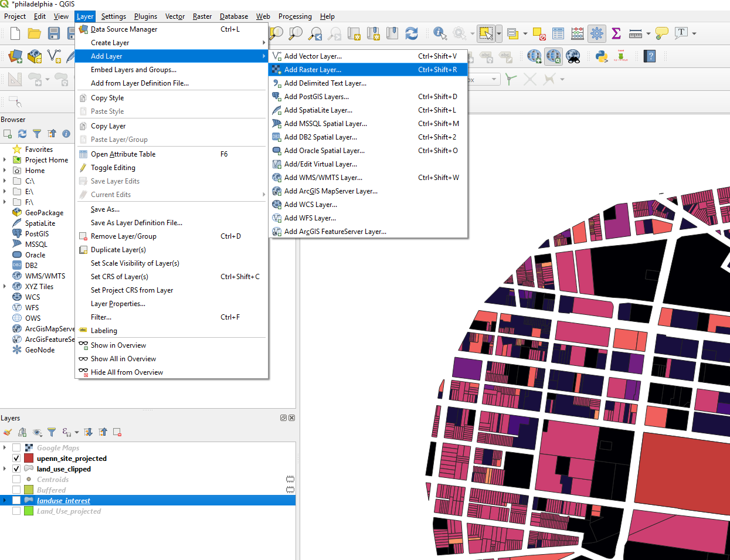
Task: Open the attribute table toolbar icon
Action: coord(558,33)
